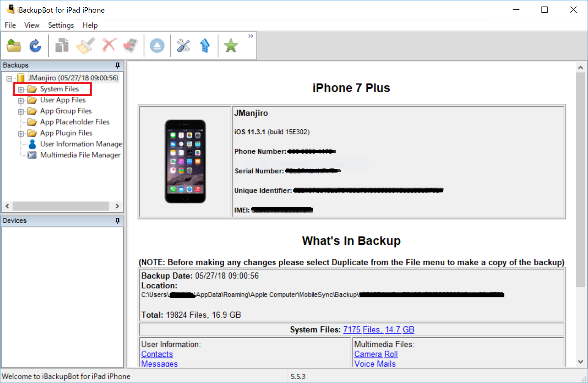The image size is (588, 383).
Task: Select App Placeholder Files in the tree
Action: point(75,122)
